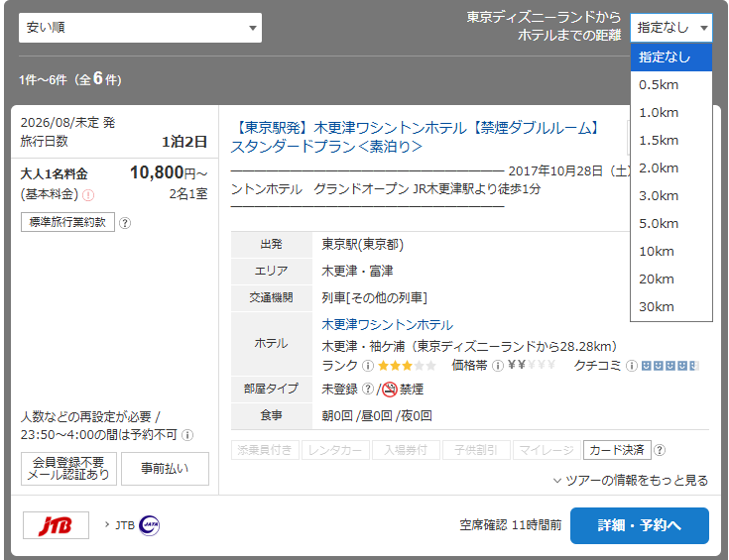Click the 1泊2日 trip length text
729x560 pixels.
tap(184, 142)
